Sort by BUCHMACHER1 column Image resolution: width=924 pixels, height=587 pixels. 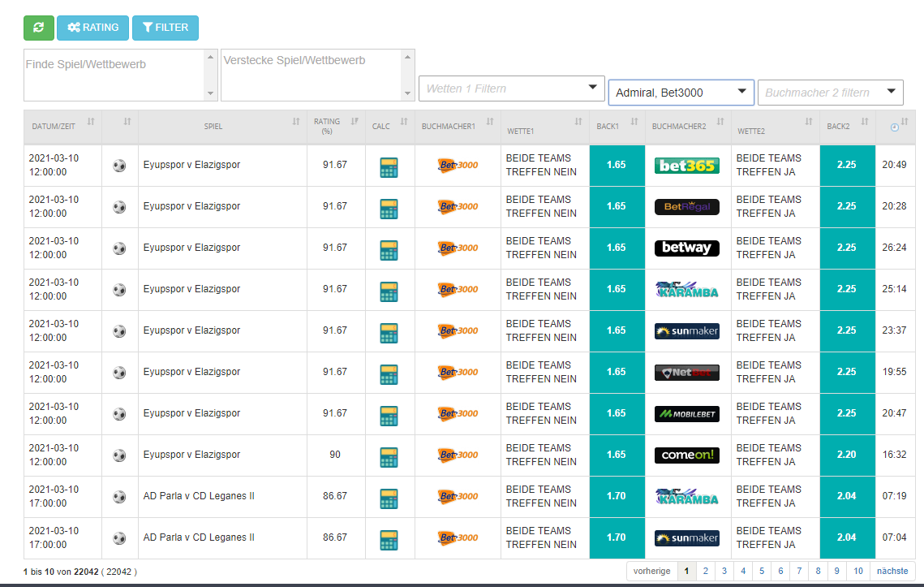pos(458,126)
